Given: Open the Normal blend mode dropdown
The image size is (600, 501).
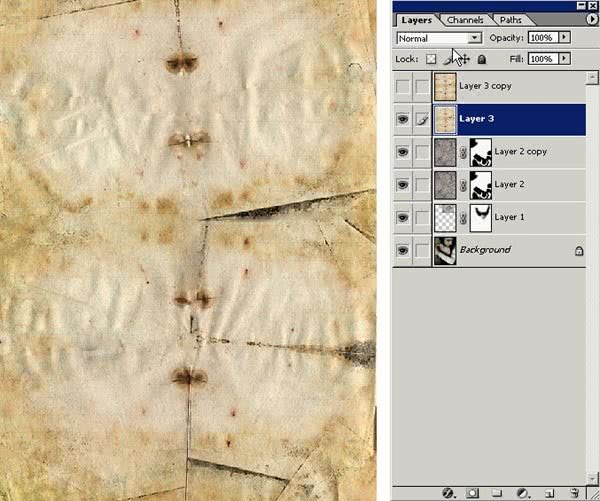Looking at the screenshot, I should pyautogui.click(x=439, y=38).
